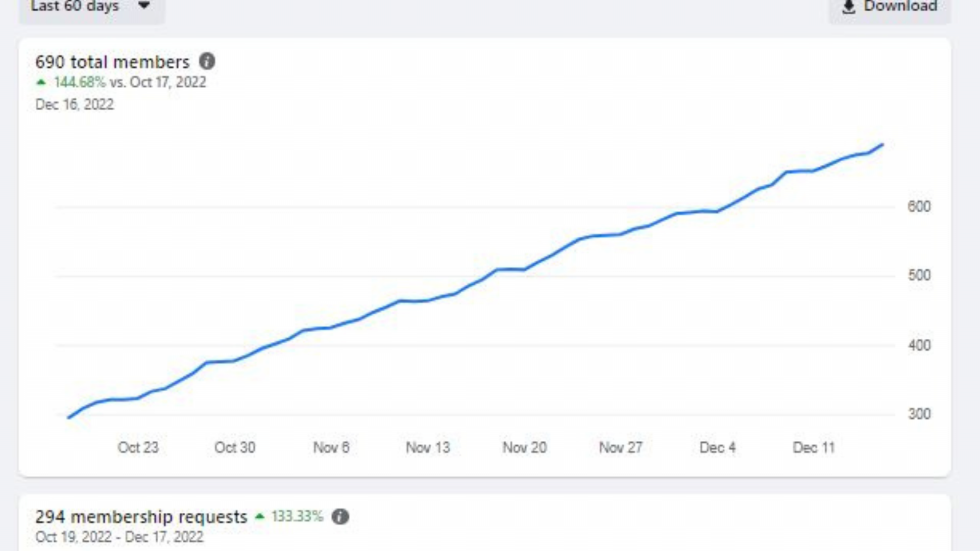Click the 690 total members heading
This screenshot has width=980, height=551.
click(112, 62)
